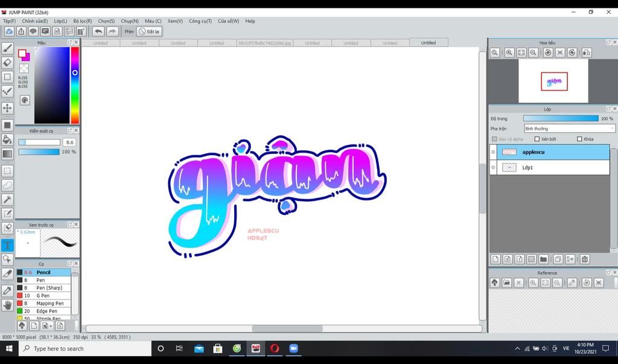The height and width of the screenshot is (364, 618).
Task: Select the Gradient tool
Action: [7, 154]
